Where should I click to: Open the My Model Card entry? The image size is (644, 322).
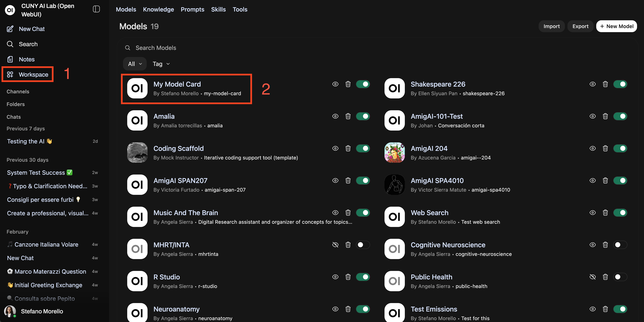[x=186, y=89]
